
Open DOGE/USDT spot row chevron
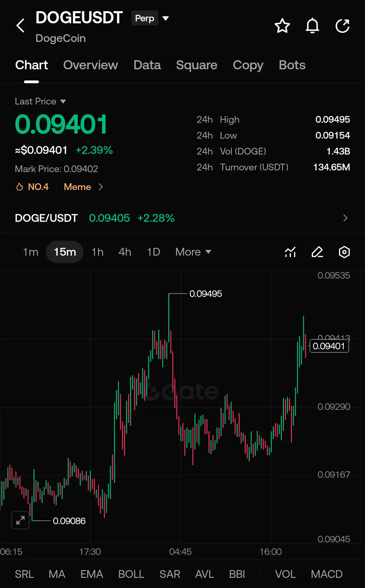click(x=345, y=218)
